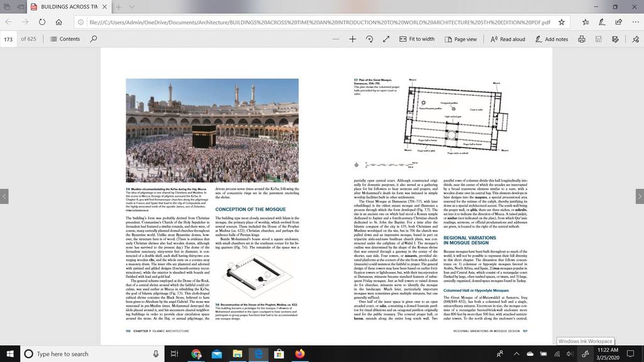Go to previous page arrow
The height and width of the screenshot is (362, 644).
[4, 196]
